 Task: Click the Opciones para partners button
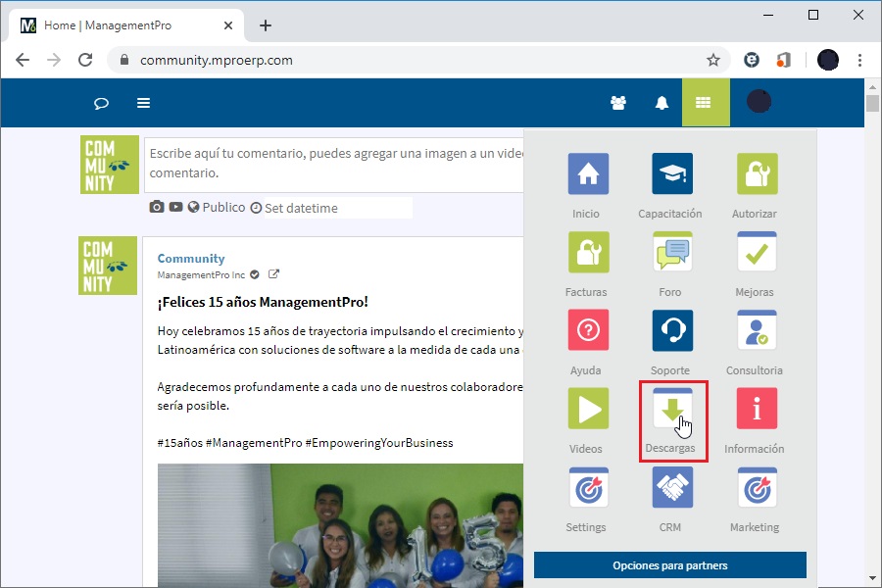(669, 565)
